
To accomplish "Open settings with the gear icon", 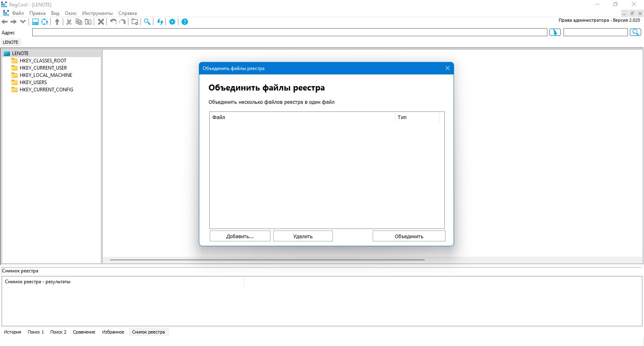I will coord(172,22).
